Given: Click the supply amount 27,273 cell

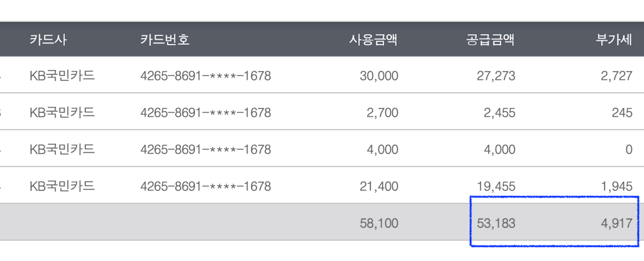Looking at the screenshot, I should pos(496,76).
